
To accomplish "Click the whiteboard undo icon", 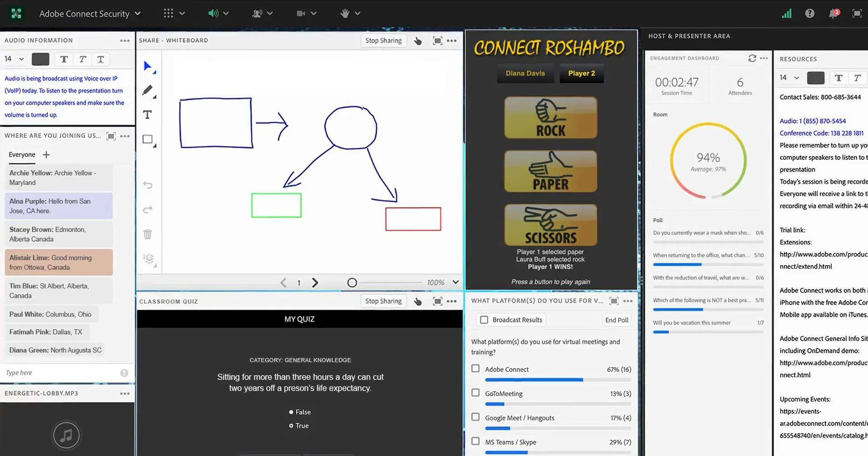I will [x=148, y=185].
